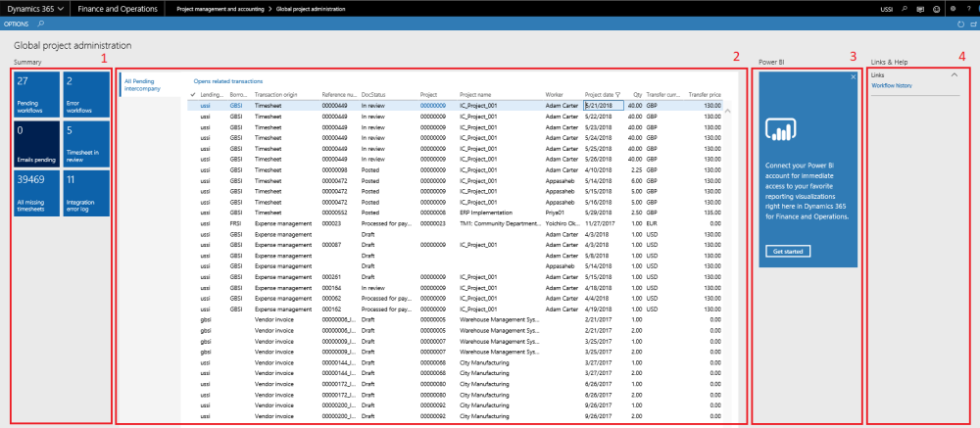The height and width of the screenshot is (428, 980).
Task: Open page in new window icon
Action: pyautogui.click(x=972, y=24)
